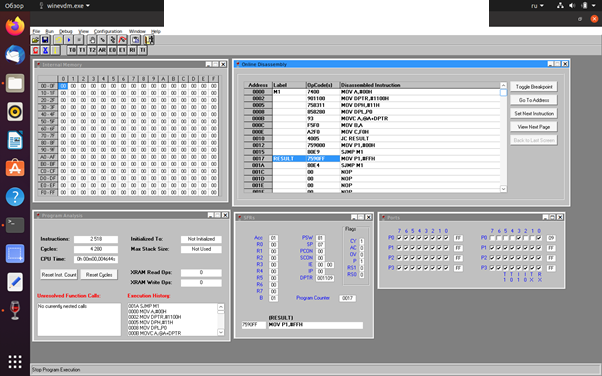Click the Execution History scrollbar thumb
Screen dimensions: 602x376
pos(221,312)
